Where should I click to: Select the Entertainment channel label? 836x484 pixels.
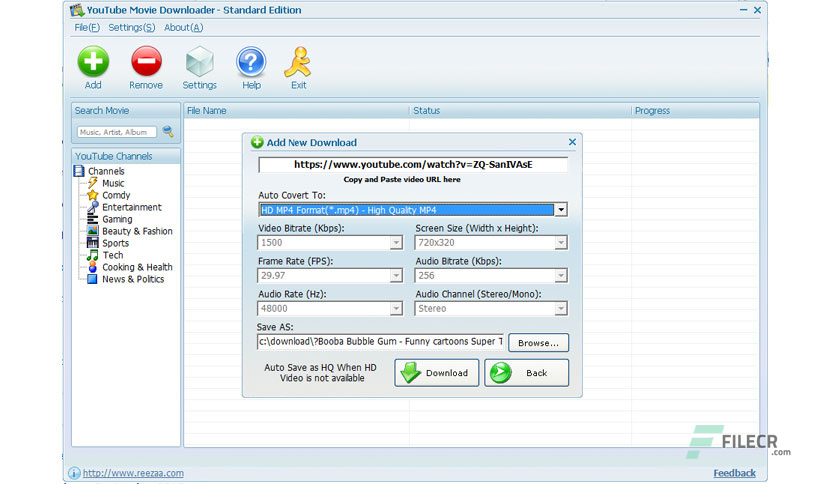point(132,207)
